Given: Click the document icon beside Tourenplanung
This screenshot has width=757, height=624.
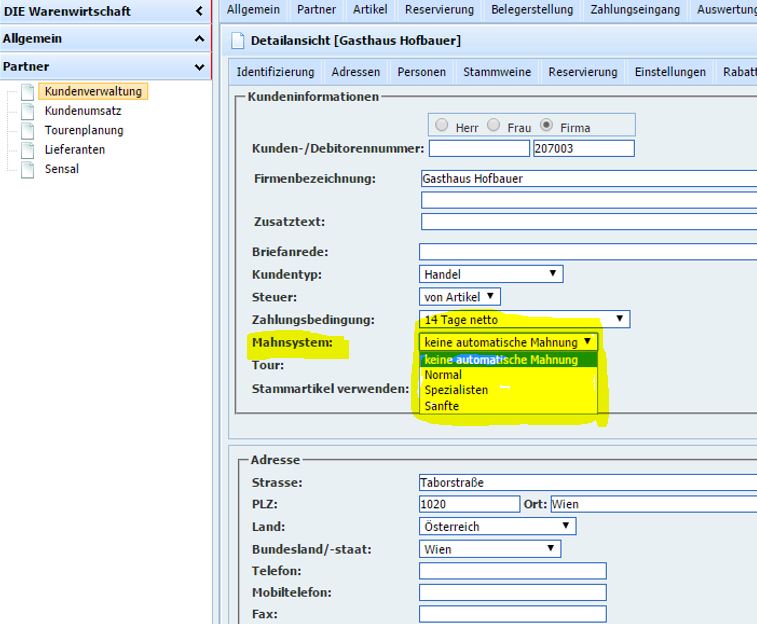Looking at the screenshot, I should (28, 130).
